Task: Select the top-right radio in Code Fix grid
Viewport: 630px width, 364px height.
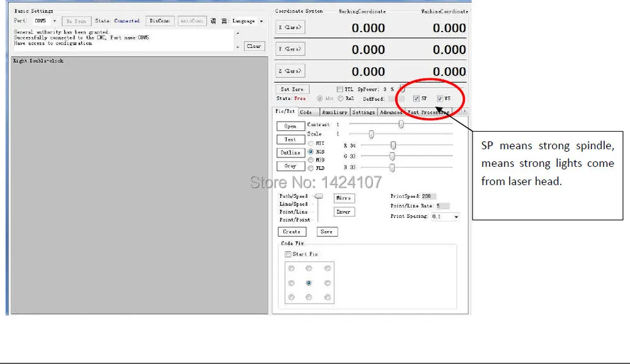Action: pos(328,268)
